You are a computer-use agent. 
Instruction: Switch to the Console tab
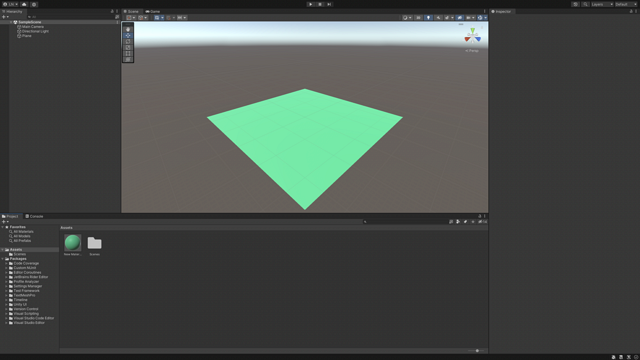(34, 216)
